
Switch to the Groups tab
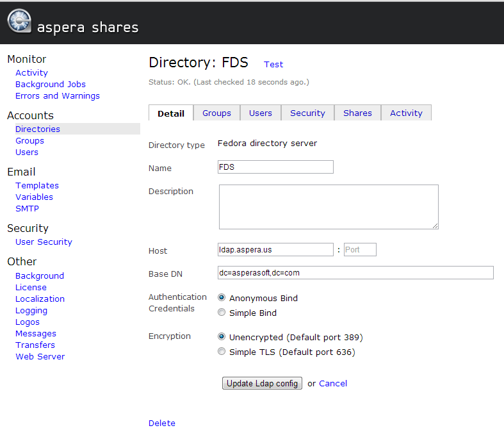pyautogui.click(x=216, y=113)
